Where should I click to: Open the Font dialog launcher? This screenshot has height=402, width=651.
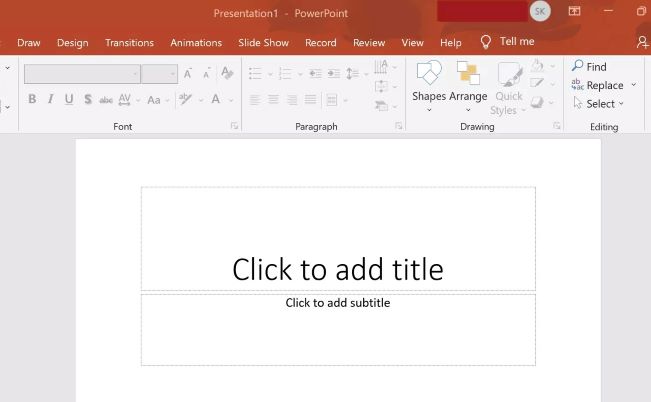click(235, 127)
